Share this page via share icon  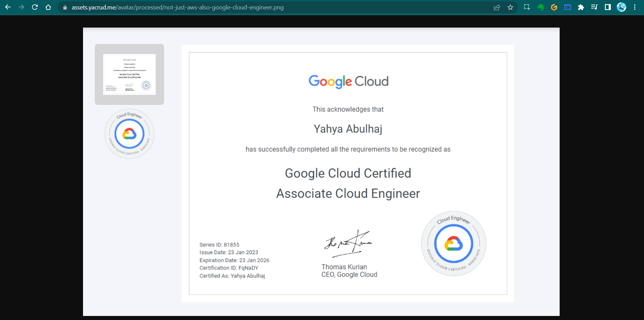point(497,7)
